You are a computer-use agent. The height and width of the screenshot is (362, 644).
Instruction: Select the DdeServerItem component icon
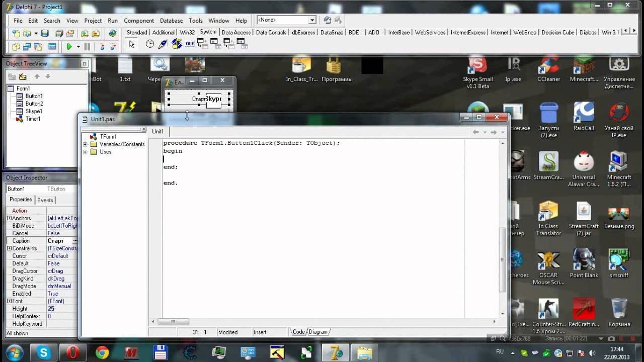pos(242,44)
